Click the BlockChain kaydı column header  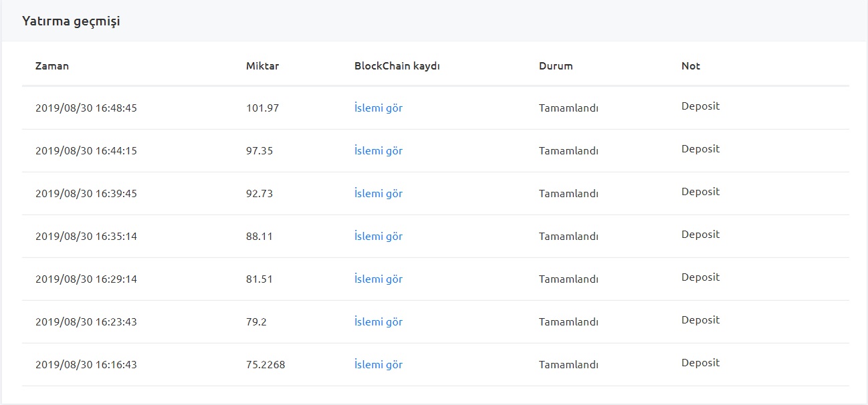tap(397, 65)
